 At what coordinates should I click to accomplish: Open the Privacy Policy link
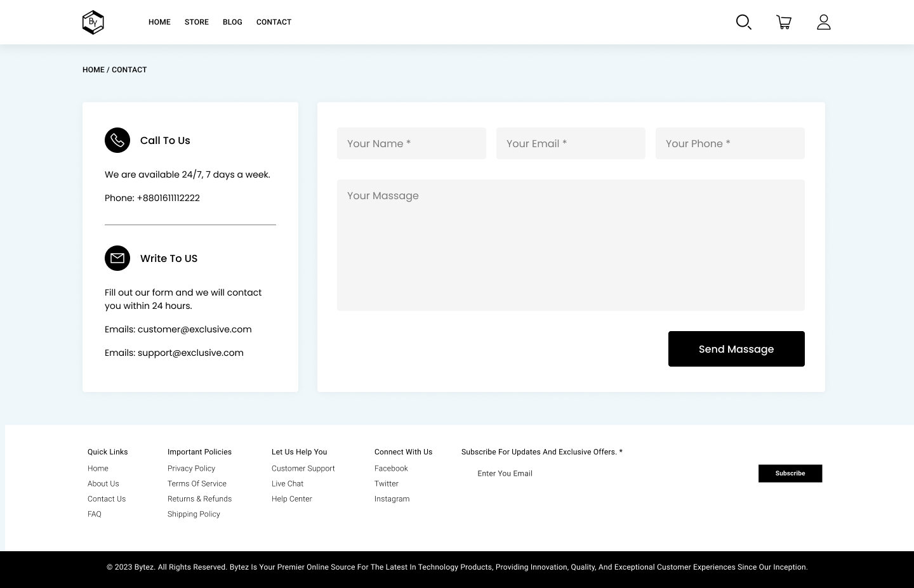click(191, 469)
